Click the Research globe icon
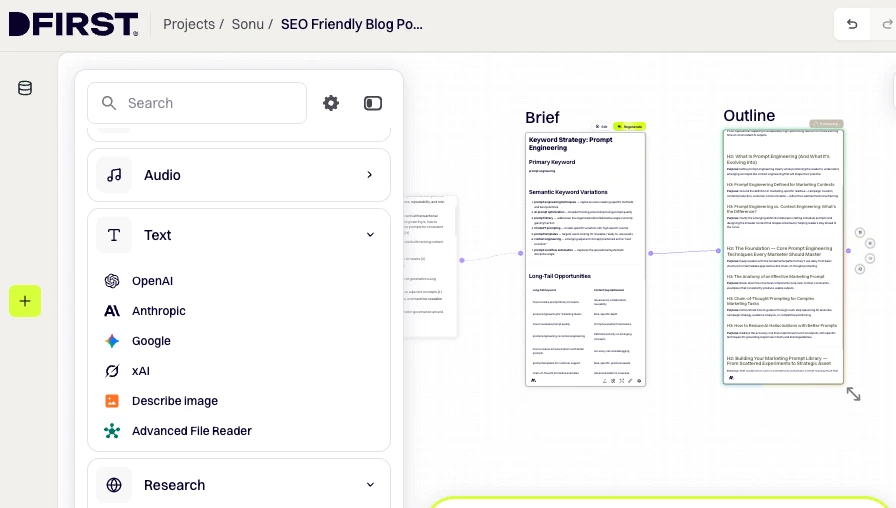The width and height of the screenshot is (896, 508). (x=114, y=485)
